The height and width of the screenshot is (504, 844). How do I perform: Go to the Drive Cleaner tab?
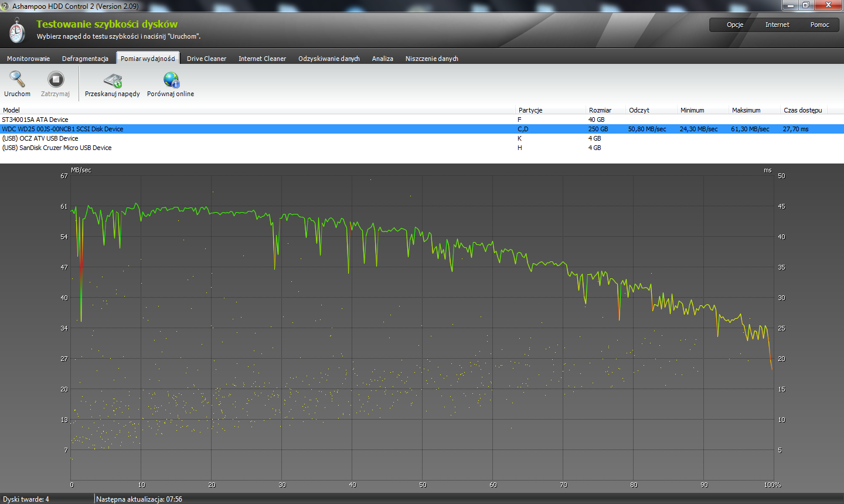(x=206, y=59)
